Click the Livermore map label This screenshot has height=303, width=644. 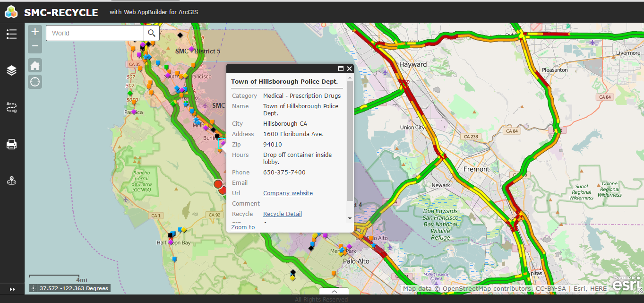click(x=628, y=53)
